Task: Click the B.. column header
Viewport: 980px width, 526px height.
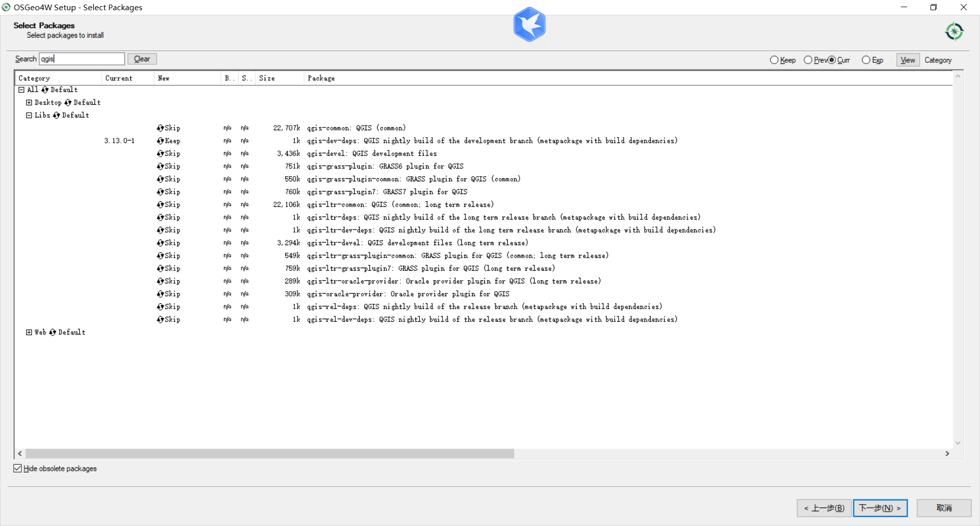Action: 229,78
